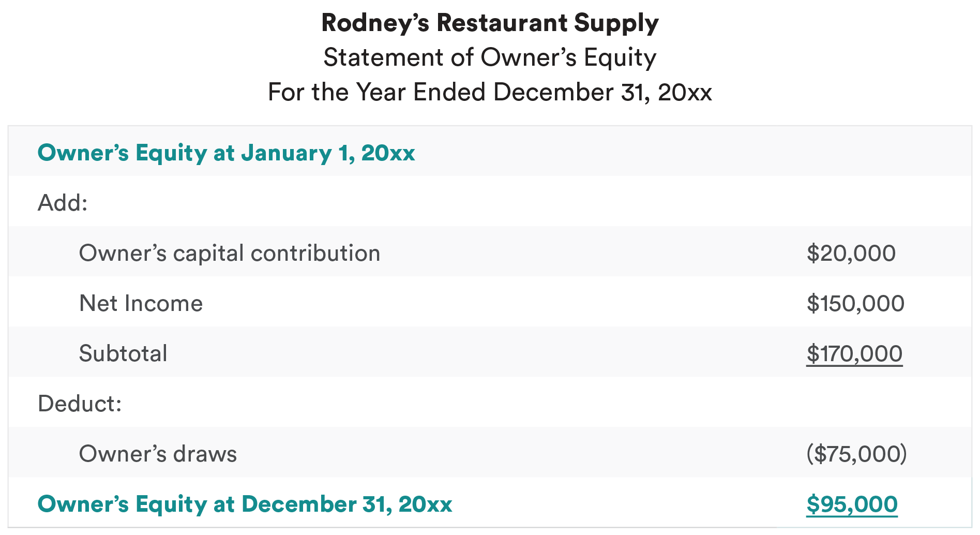This screenshot has height=535, width=980.
Task: Click the underlined $95,000 ending equity
Action: pyautogui.click(x=852, y=504)
